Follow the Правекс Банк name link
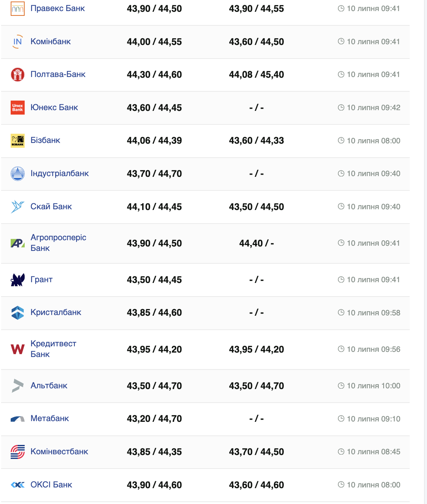The width and height of the screenshot is (427, 504). point(57,8)
